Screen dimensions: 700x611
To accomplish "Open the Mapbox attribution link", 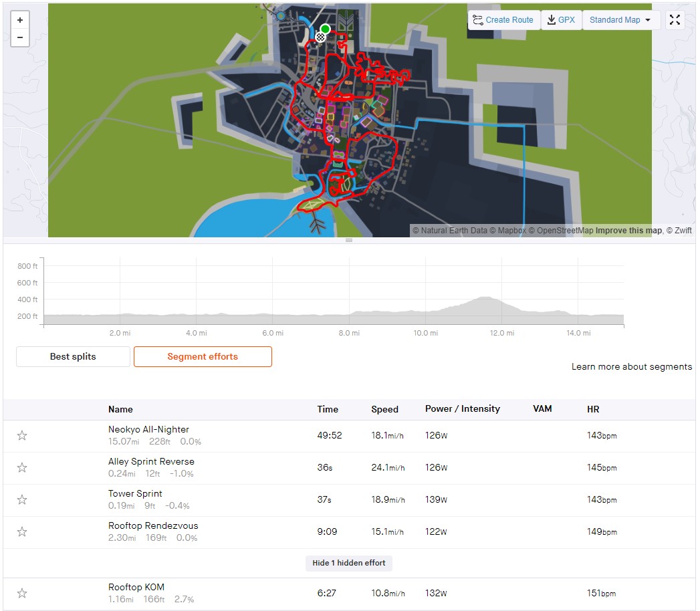I will [x=507, y=231].
